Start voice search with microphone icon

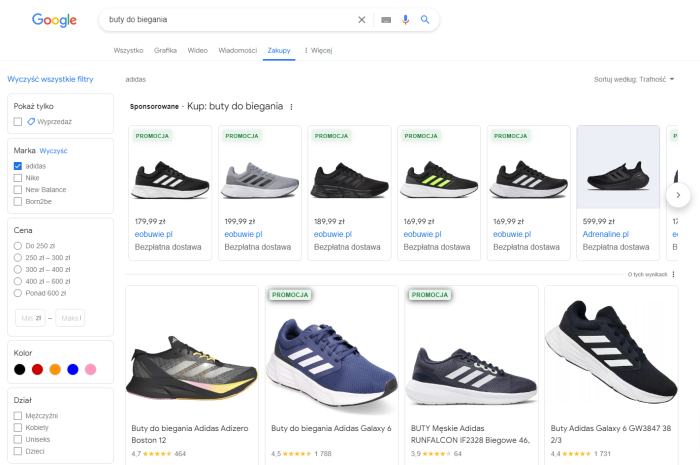click(x=405, y=20)
